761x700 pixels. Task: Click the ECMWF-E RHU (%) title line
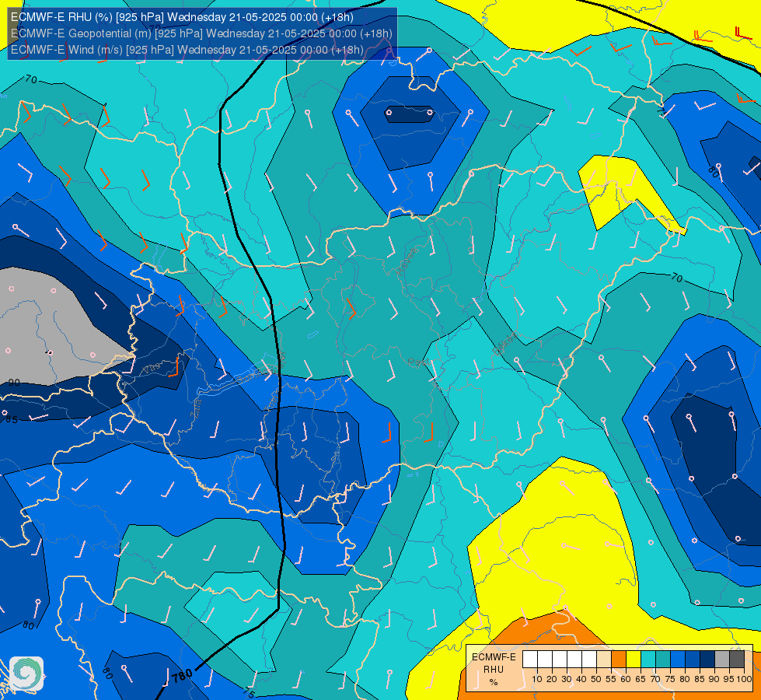click(x=182, y=17)
